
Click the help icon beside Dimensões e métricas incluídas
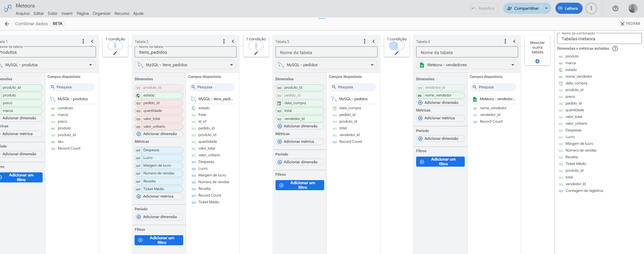[615, 48]
